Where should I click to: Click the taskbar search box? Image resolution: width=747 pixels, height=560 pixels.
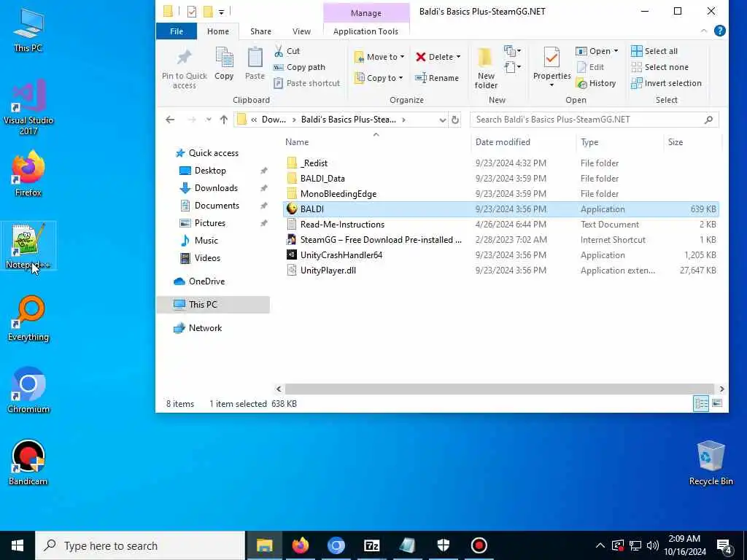coord(140,545)
